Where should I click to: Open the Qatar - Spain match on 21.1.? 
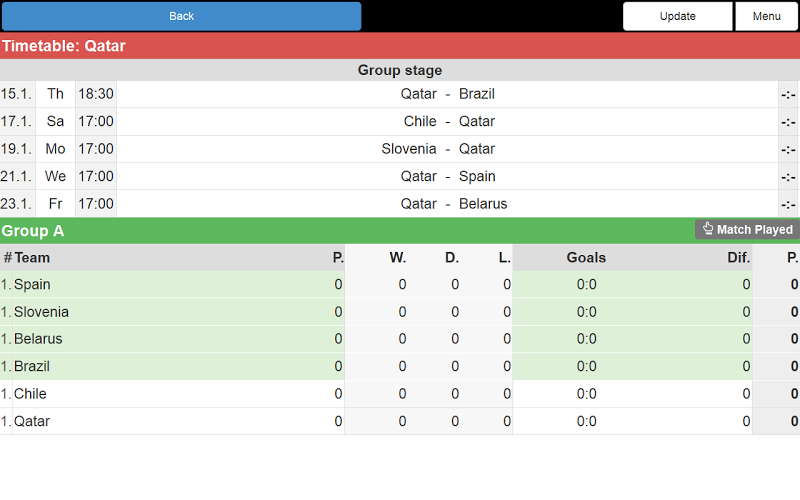click(x=447, y=176)
